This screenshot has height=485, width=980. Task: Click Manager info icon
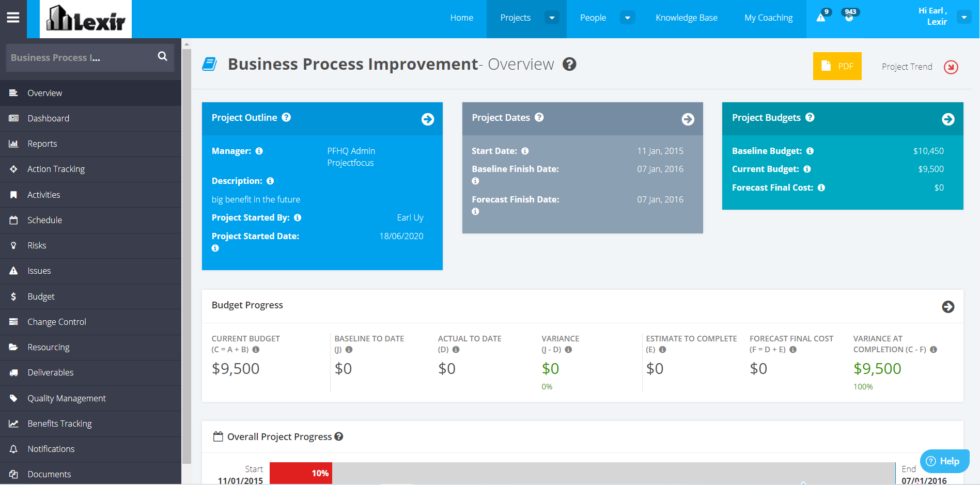259,151
